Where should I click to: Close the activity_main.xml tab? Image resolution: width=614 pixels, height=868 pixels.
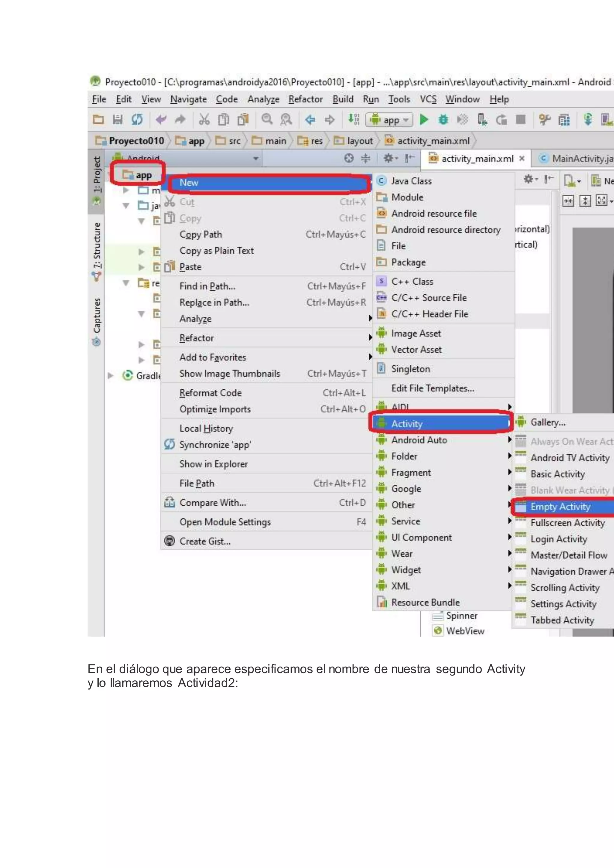(x=522, y=158)
